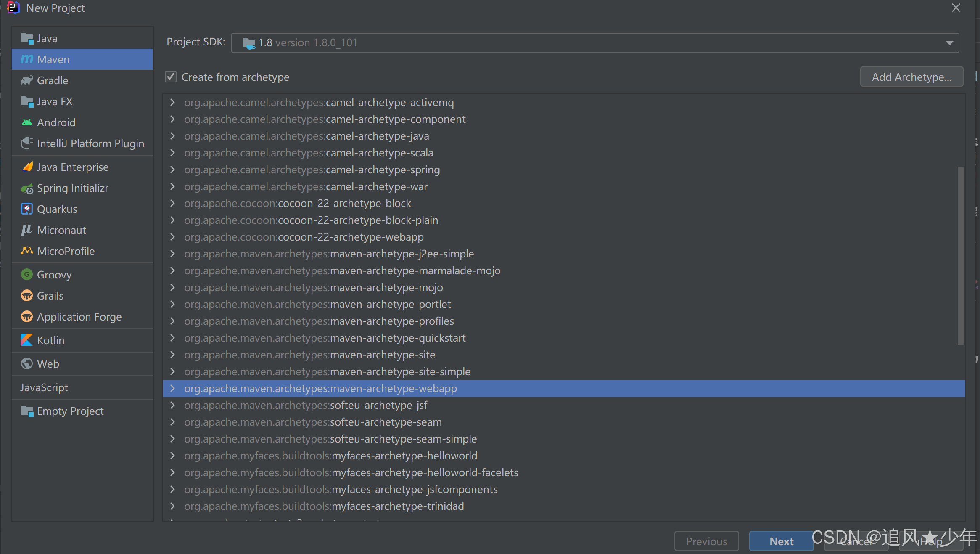The width and height of the screenshot is (980, 554).
Task: Expand camel-archetype-spring node
Action: tap(172, 170)
